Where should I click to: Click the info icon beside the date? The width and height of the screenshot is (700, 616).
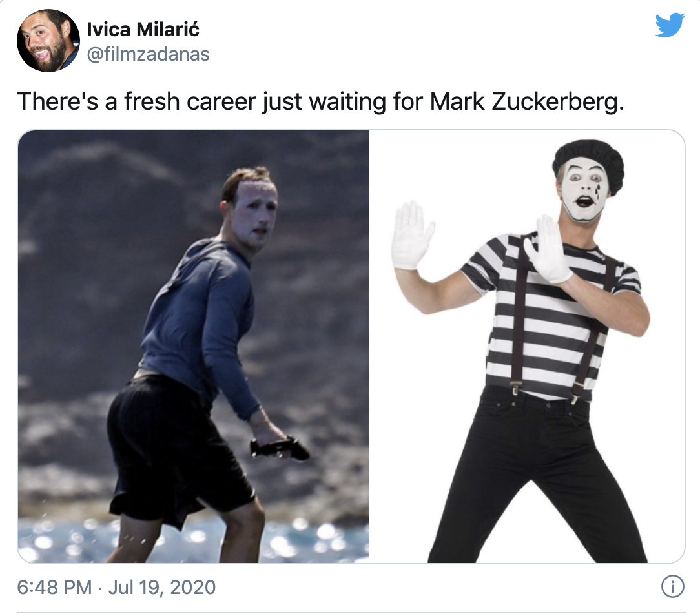672,587
